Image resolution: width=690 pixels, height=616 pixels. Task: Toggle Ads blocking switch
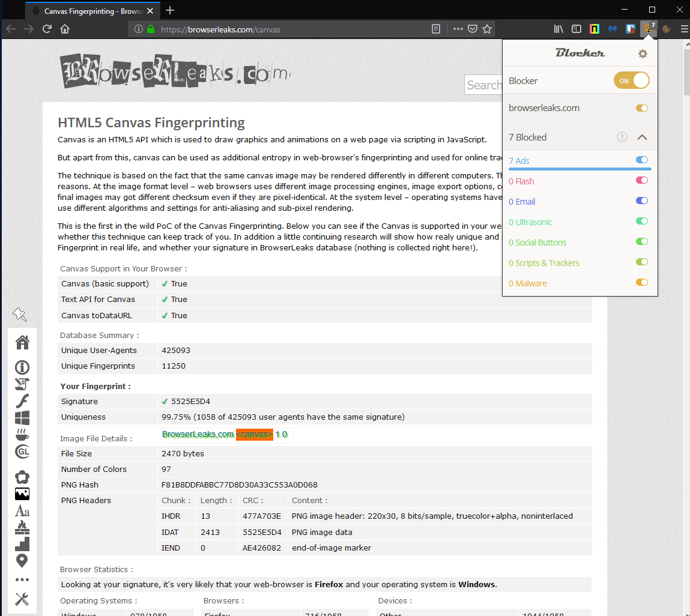(641, 160)
